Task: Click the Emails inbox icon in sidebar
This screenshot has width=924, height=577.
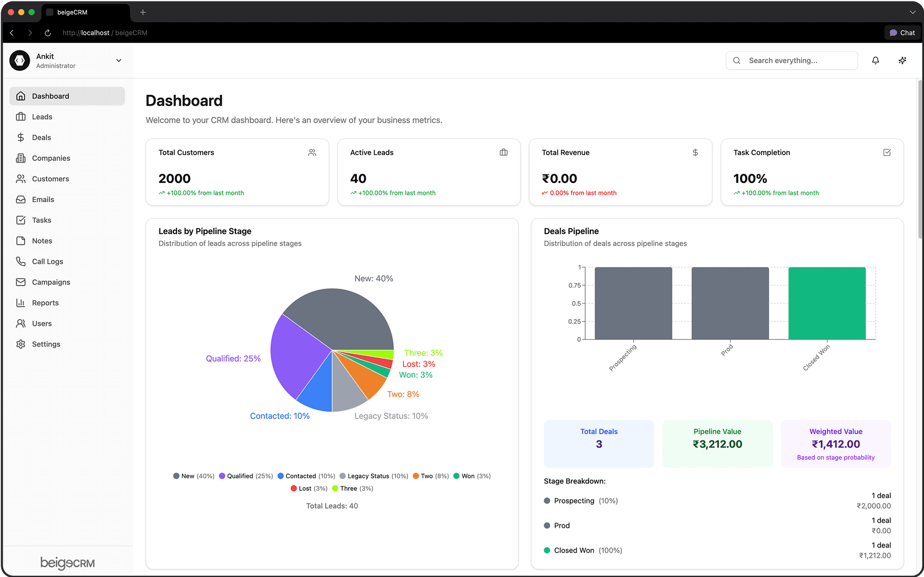Action: click(x=21, y=200)
